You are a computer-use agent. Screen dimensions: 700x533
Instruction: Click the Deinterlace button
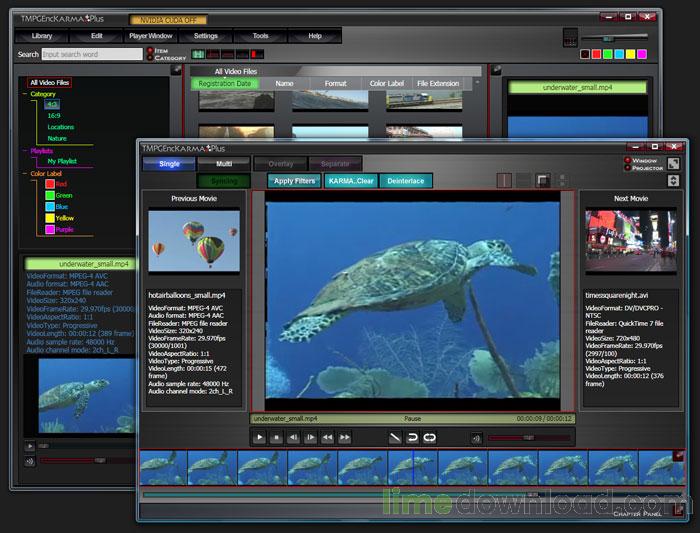pyautogui.click(x=405, y=181)
